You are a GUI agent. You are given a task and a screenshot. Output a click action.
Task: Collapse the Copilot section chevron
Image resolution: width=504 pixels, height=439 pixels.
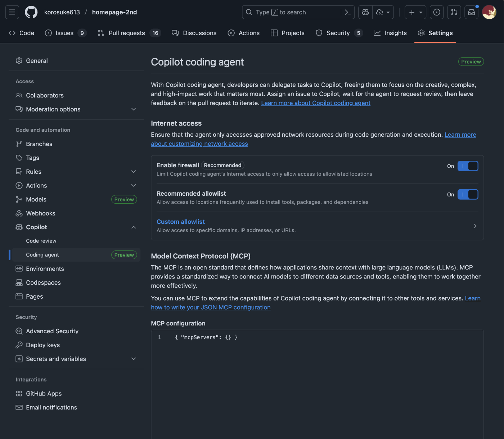(134, 227)
